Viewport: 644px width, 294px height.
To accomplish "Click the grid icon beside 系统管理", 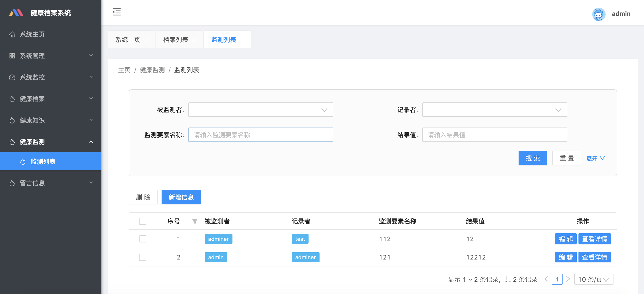I will click(12, 56).
